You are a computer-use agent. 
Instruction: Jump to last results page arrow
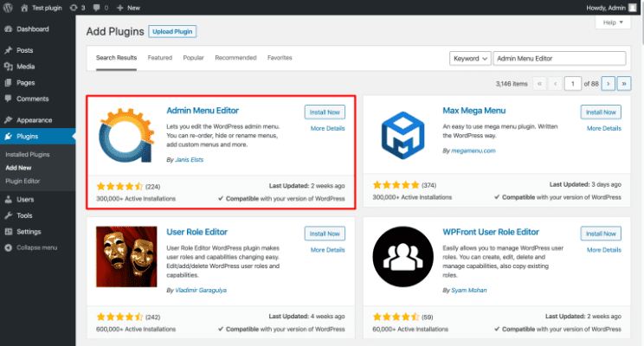(x=624, y=84)
